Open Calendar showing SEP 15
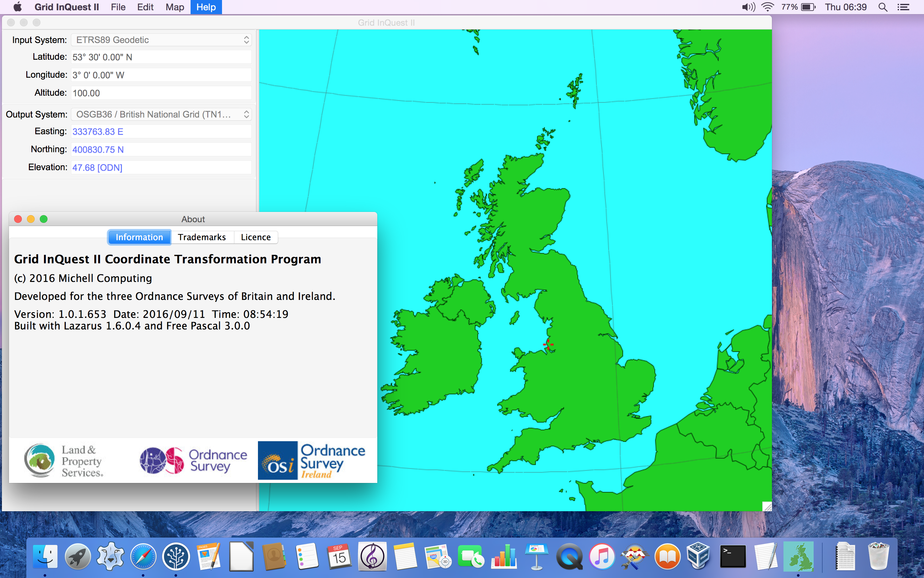Image resolution: width=924 pixels, height=578 pixels. coord(339,556)
